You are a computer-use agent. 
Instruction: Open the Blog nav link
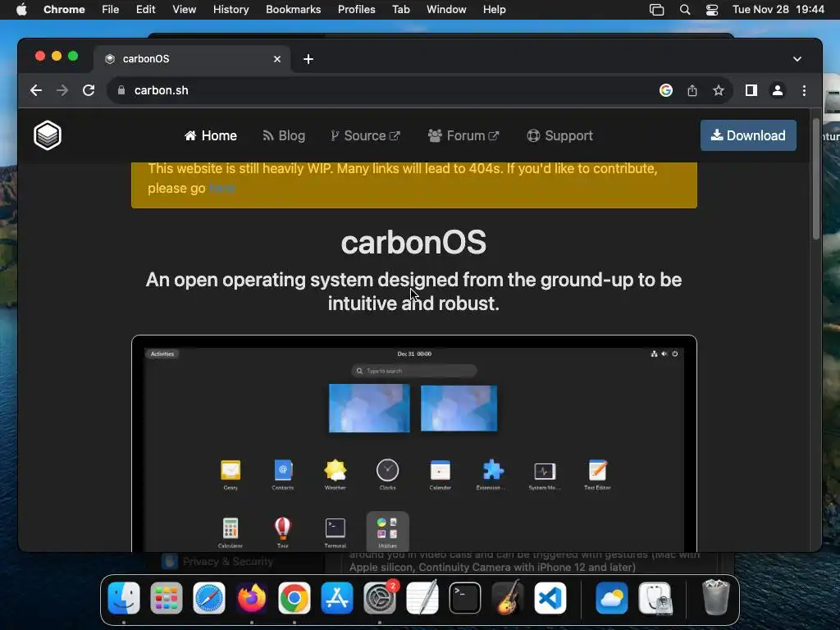pos(284,135)
